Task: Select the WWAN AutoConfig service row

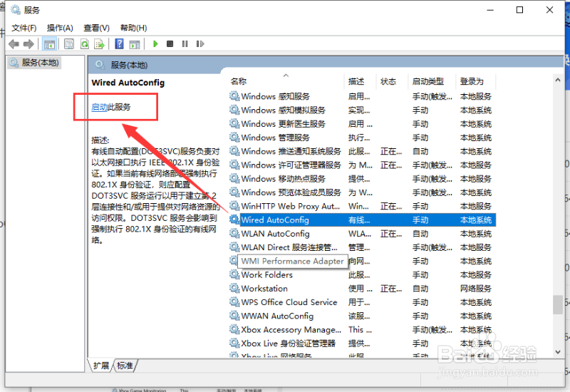Action: 362,316
